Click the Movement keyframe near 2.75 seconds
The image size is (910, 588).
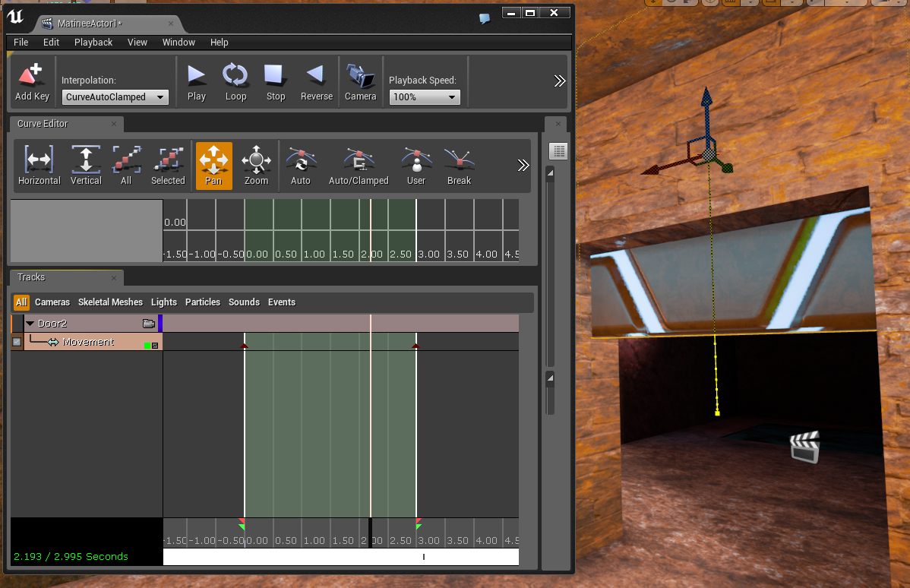click(416, 346)
